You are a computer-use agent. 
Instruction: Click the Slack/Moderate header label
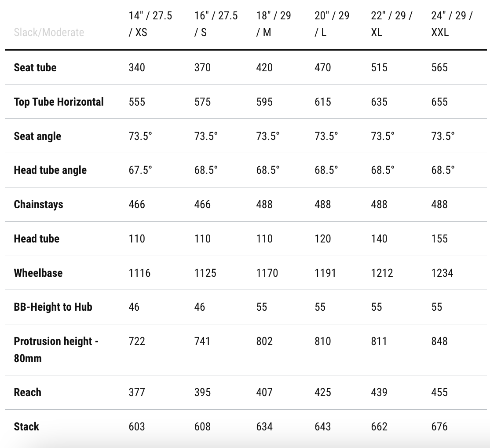[x=49, y=33]
